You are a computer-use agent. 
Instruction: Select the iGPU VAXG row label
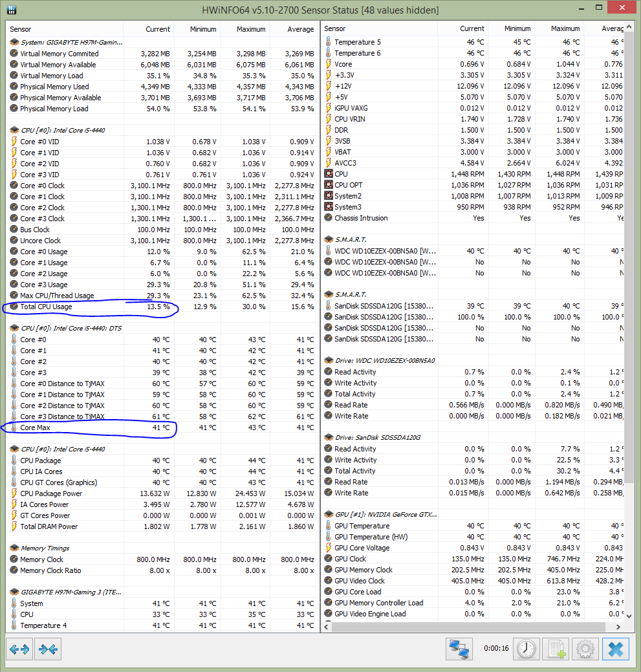click(351, 108)
